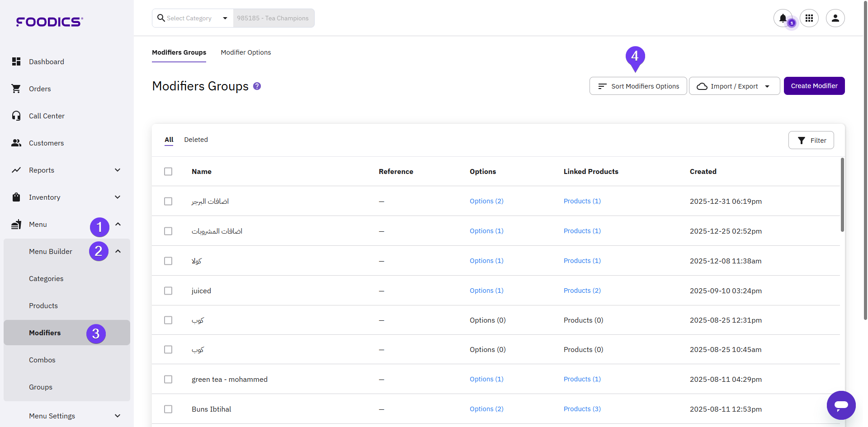Click the help question mark beside Modifiers Groups
Image resolution: width=868 pixels, height=427 pixels.
(x=257, y=86)
